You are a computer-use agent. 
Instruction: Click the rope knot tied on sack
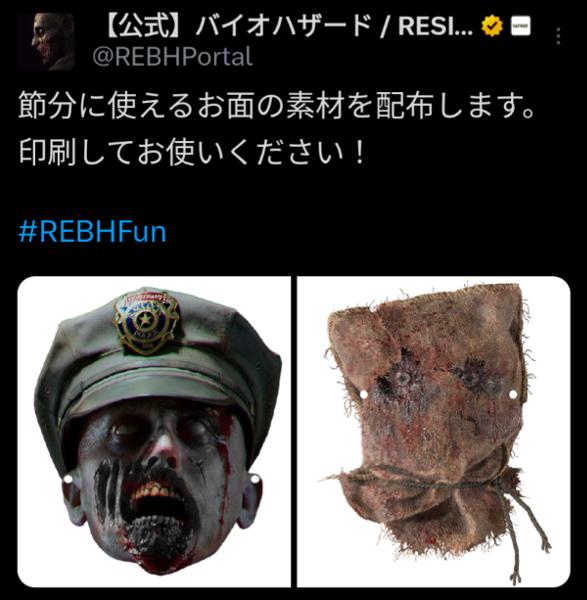[x=497, y=483]
